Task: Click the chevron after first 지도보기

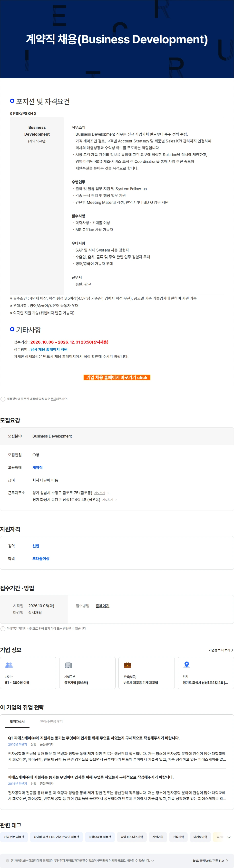Action: point(108,493)
